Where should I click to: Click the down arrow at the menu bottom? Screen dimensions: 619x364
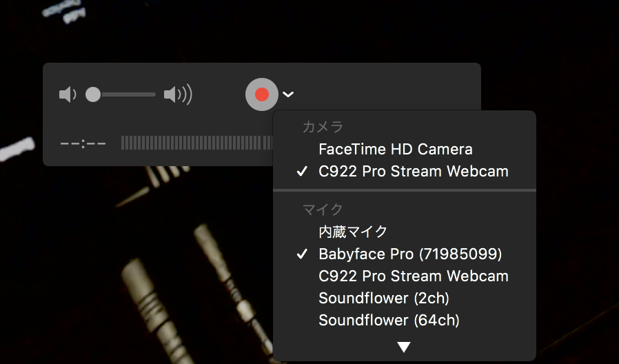click(404, 347)
